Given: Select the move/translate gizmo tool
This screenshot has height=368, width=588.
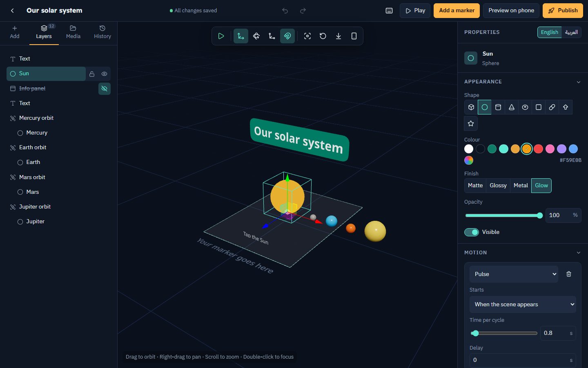Looking at the screenshot, I should (241, 36).
